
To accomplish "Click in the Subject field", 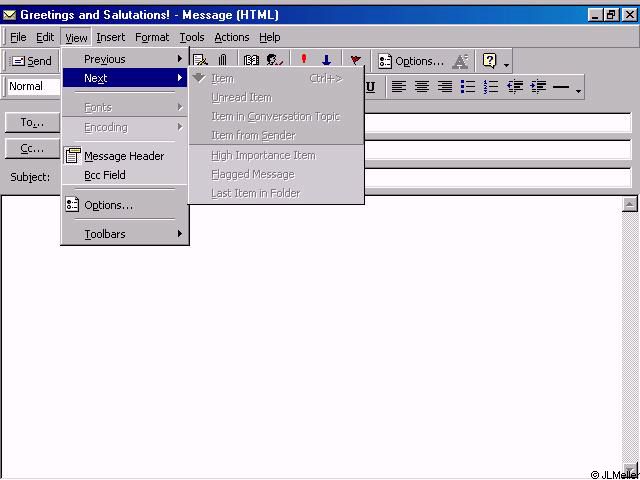I will 498,178.
